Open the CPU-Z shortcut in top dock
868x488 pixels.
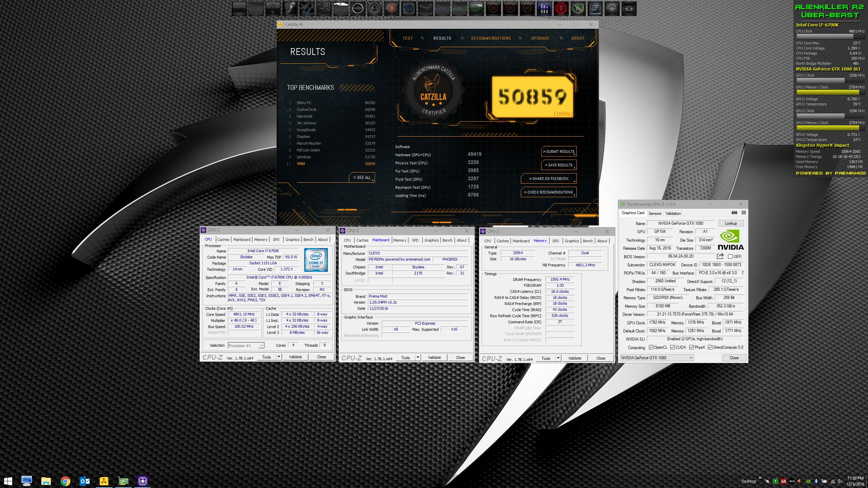point(442,8)
